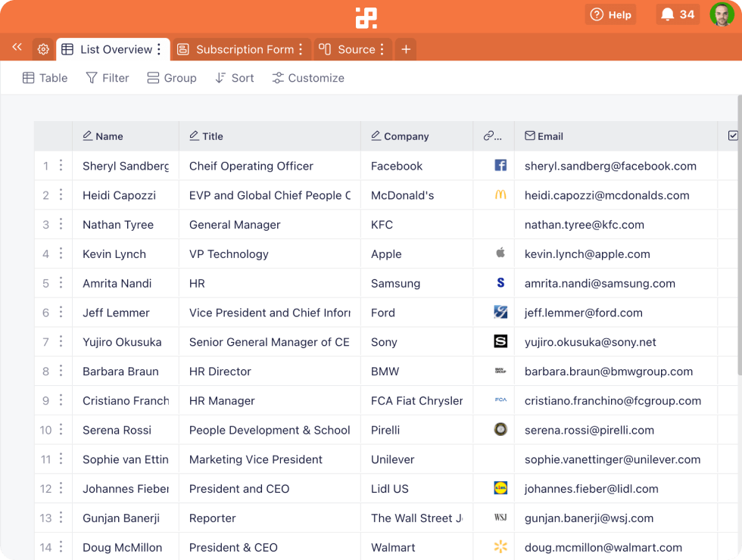742x560 pixels.
Task: Open row menu for Johannes Fieber
Action: tap(61, 488)
